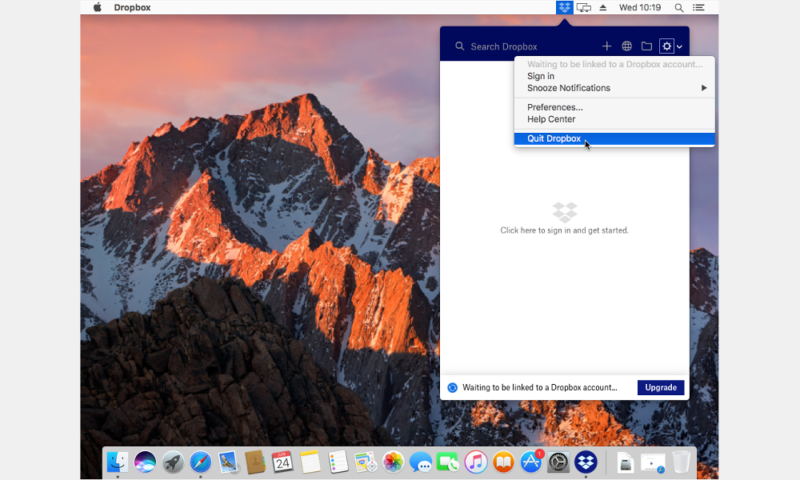Click the sync status icon at panel bottom
800x480 pixels.
[452, 388]
